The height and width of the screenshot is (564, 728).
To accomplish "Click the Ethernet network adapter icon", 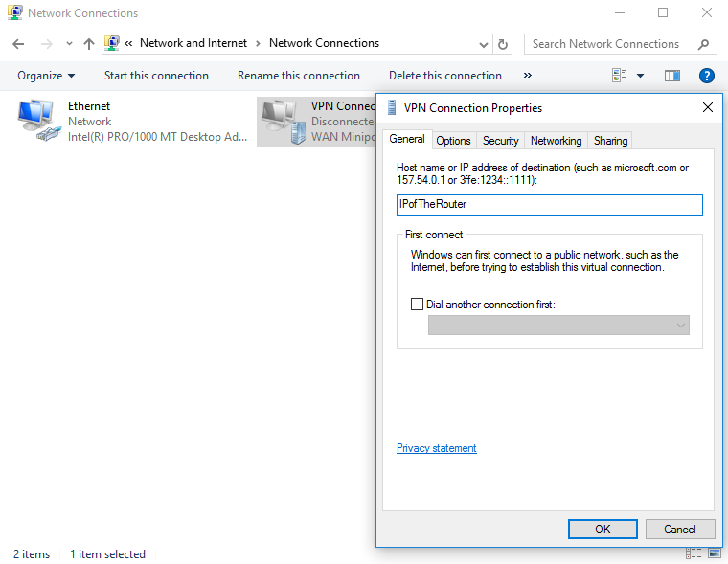I will coord(38,121).
